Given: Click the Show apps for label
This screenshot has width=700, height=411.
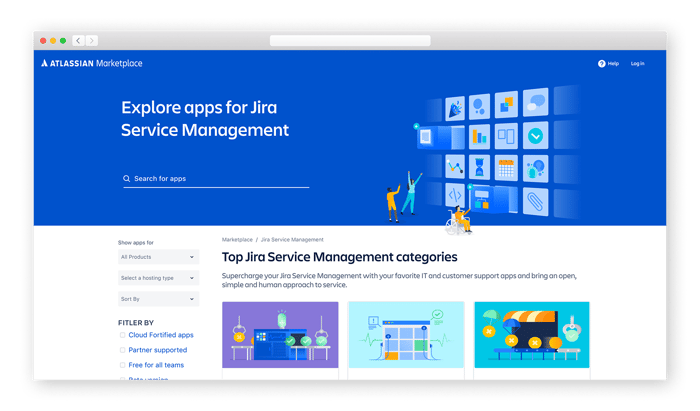Looking at the screenshot, I should coord(136,243).
